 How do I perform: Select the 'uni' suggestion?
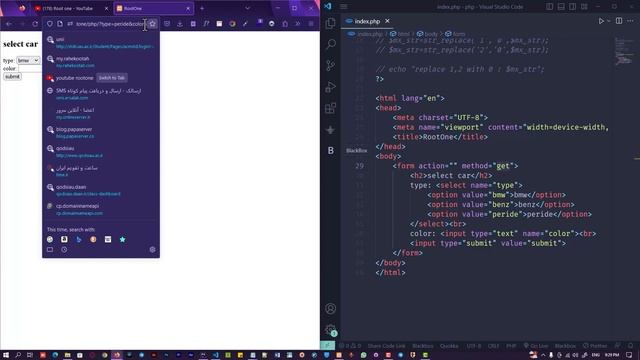tap(101, 42)
